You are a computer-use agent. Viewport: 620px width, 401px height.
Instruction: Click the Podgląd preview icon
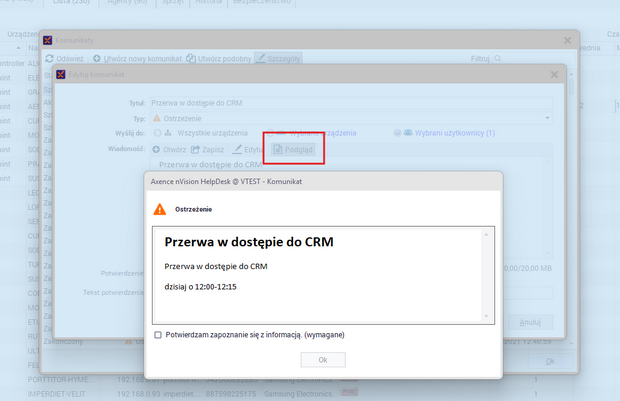point(278,149)
